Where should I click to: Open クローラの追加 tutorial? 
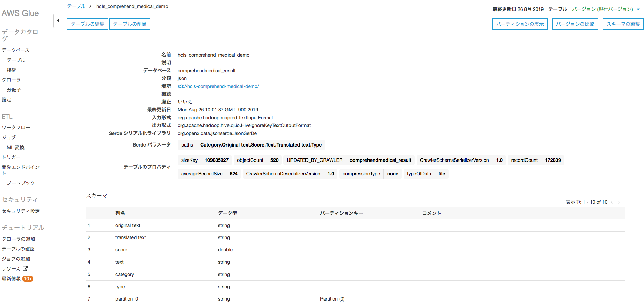[x=18, y=239]
